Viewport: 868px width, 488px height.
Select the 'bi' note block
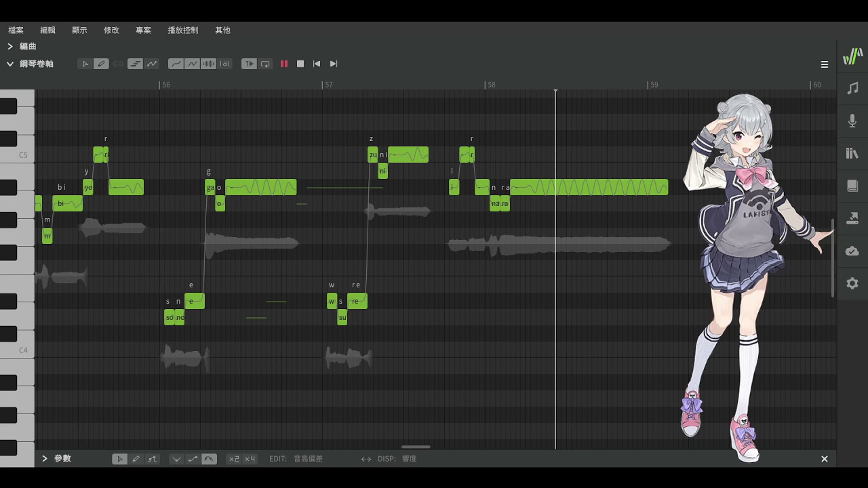click(67, 203)
